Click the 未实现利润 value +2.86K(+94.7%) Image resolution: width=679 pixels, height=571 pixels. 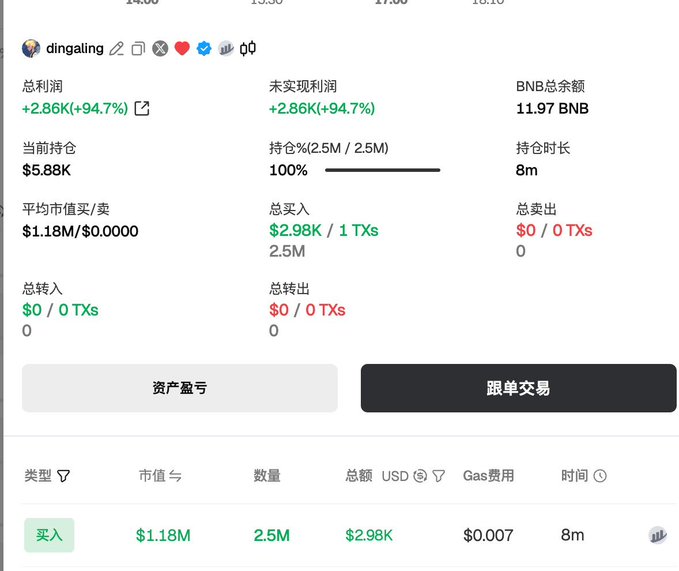(x=322, y=108)
